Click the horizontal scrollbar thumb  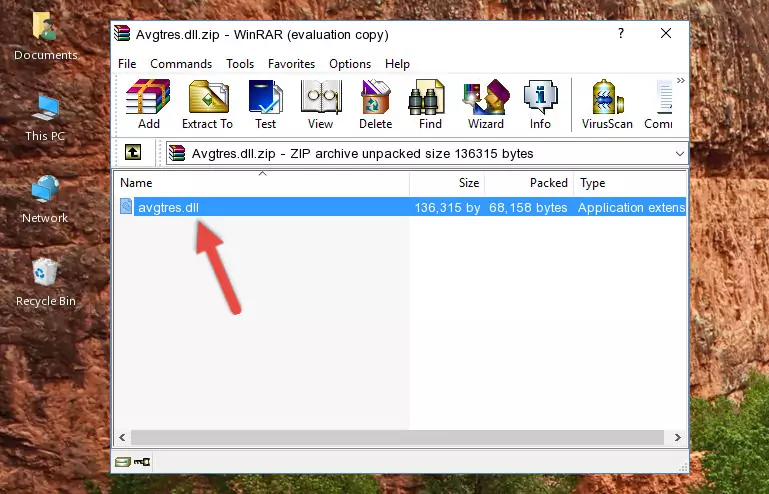[397, 437]
